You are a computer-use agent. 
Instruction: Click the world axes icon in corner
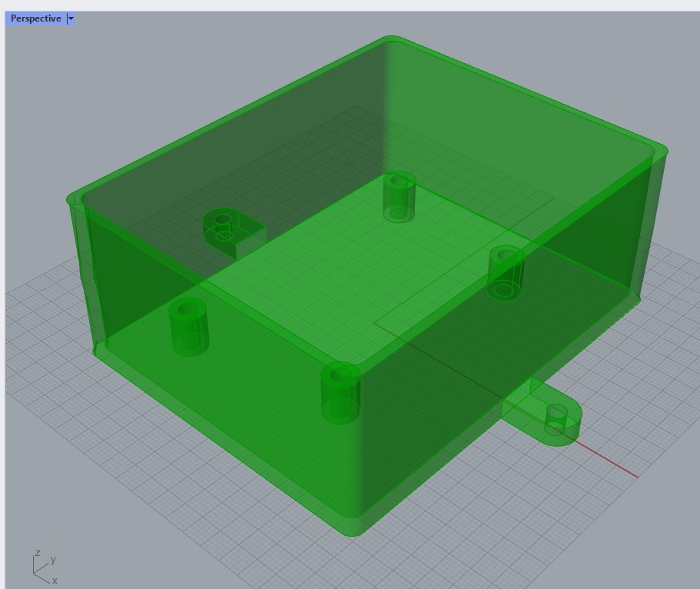pos(45,567)
